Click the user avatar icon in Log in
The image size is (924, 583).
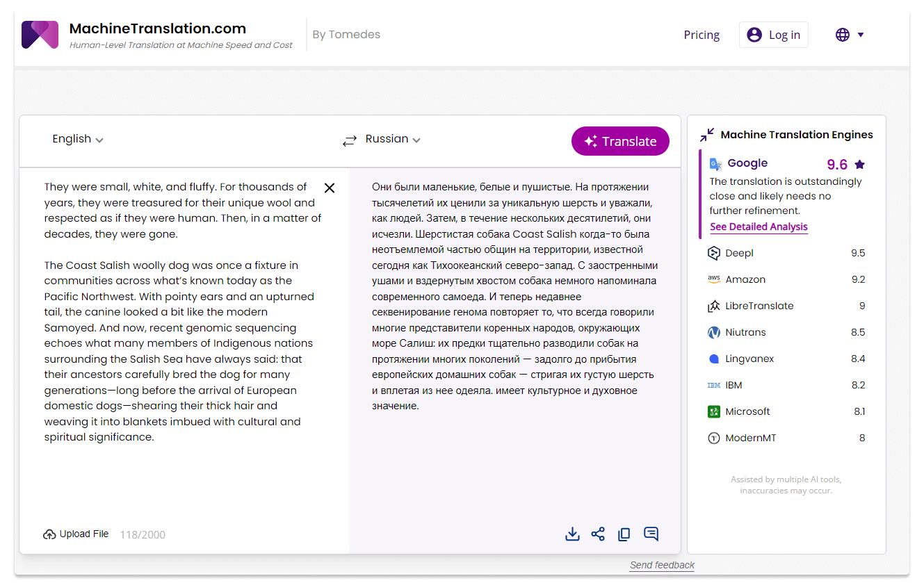754,35
